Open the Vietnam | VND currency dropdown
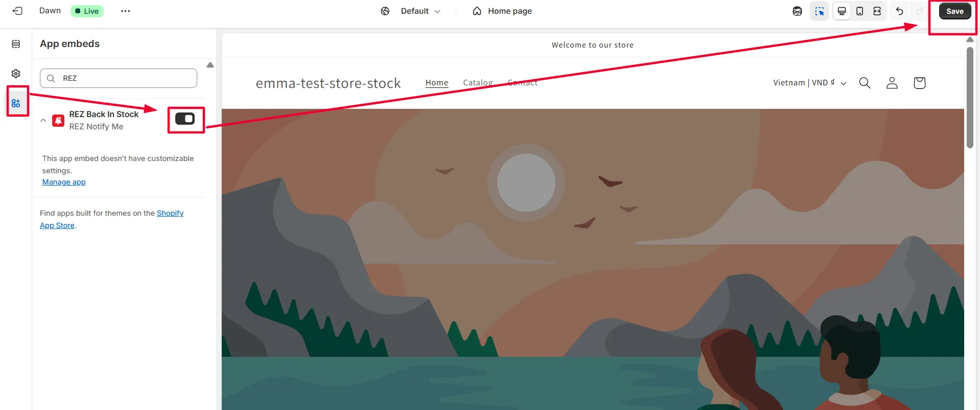 click(x=810, y=83)
